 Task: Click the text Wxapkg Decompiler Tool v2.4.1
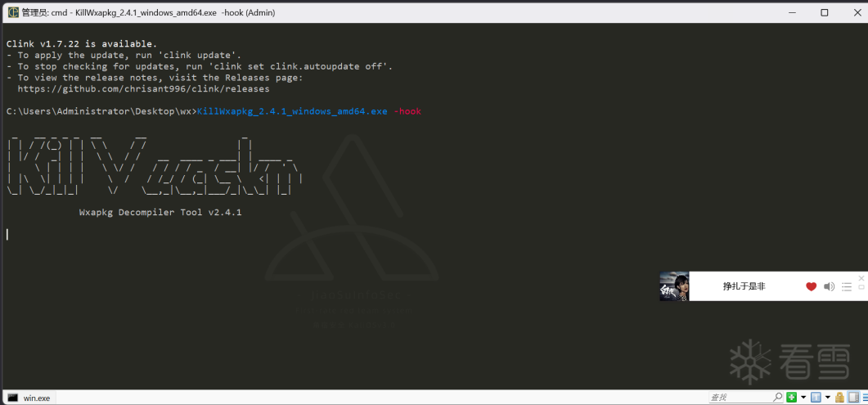point(160,213)
